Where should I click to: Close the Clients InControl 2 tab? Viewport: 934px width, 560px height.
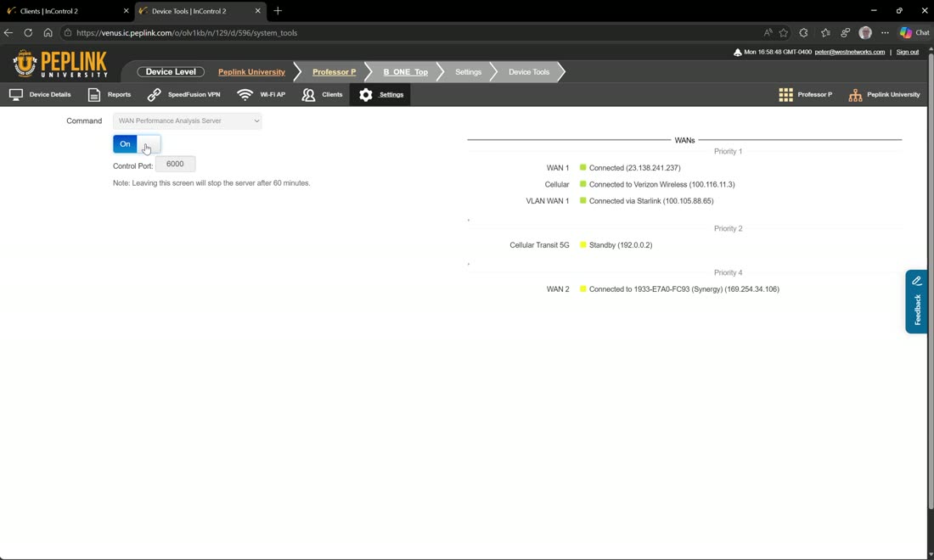[x=126, y=11]
